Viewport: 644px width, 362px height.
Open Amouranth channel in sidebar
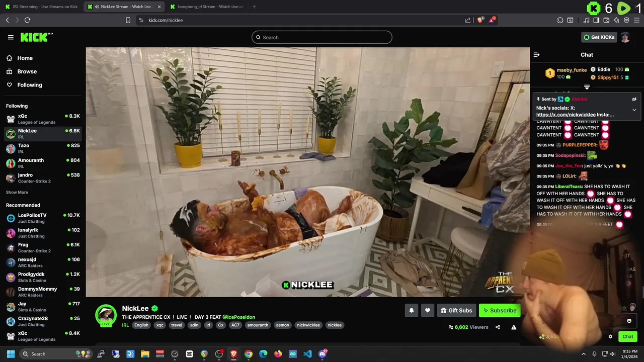43,163
